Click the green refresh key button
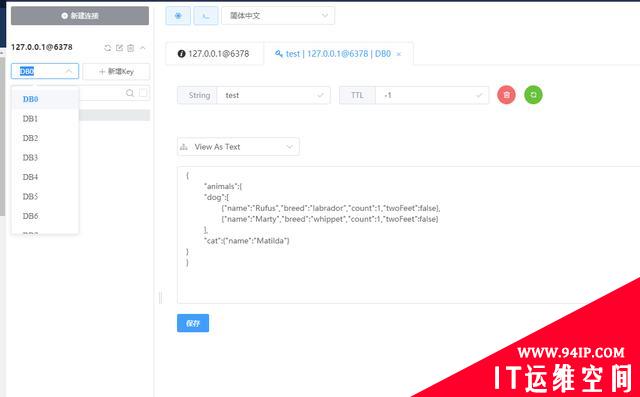The width and height of the screenshot is (640, 397). [x=533, y=95]
